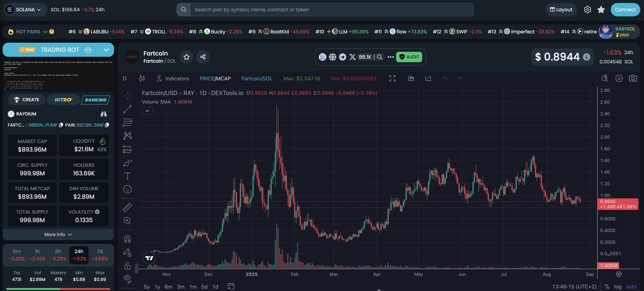
Task: Toggle log scale mode
Action: click(618, 286)
